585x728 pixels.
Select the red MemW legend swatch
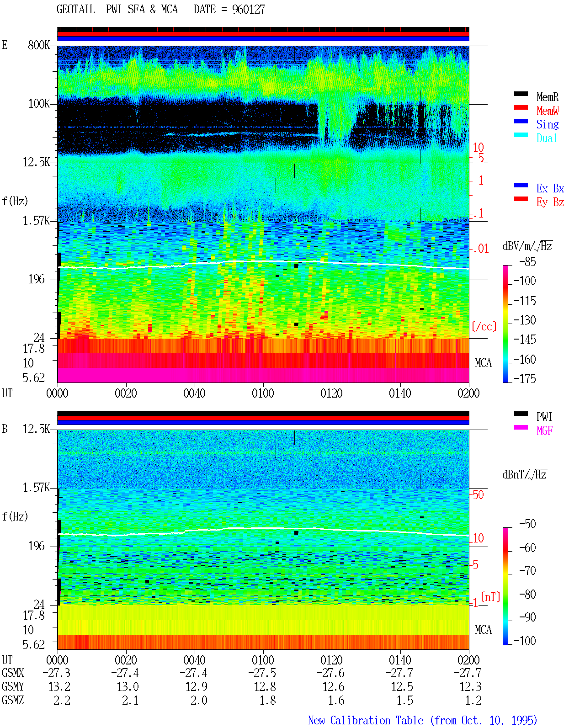[521, 107]
